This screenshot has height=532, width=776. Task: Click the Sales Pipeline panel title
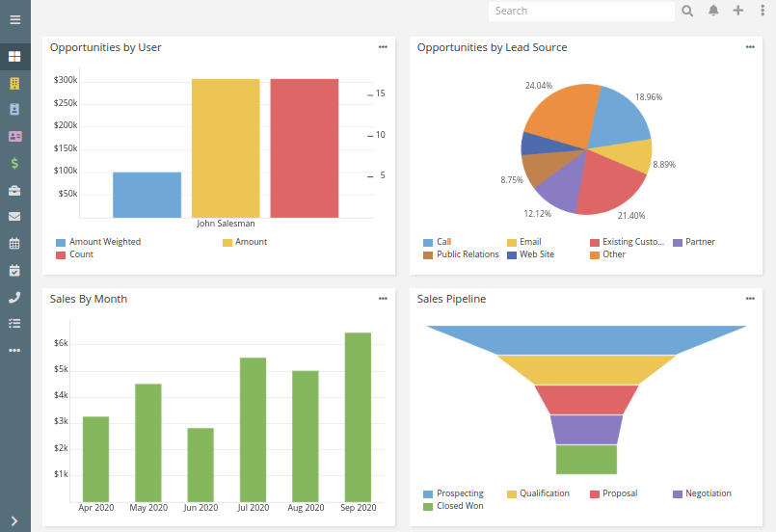click(x=451, y=299)
